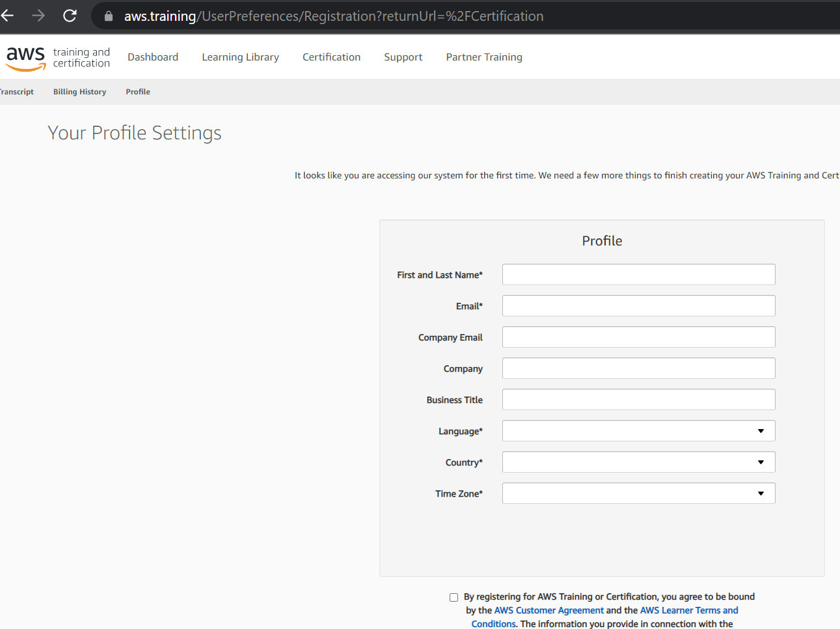
Task: Click the First and Last Name field
Action: tap(639, 275)
